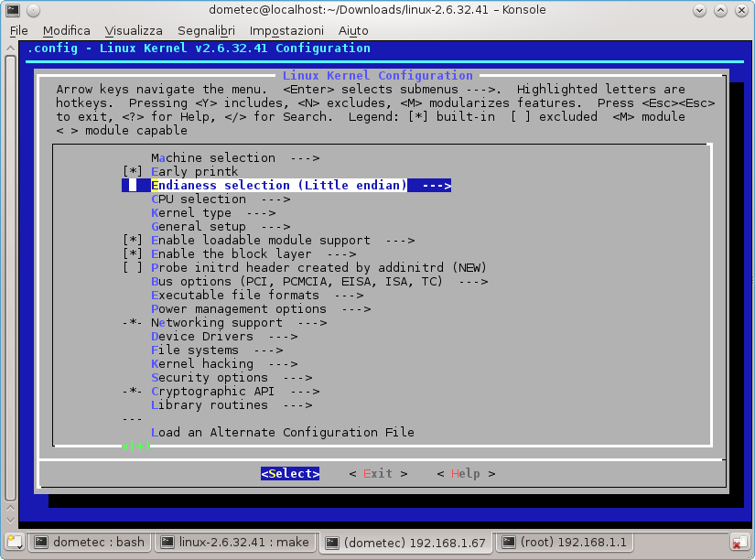
Task: Click the terminal icon on dometec : bash tab
Action: point(41,542)
